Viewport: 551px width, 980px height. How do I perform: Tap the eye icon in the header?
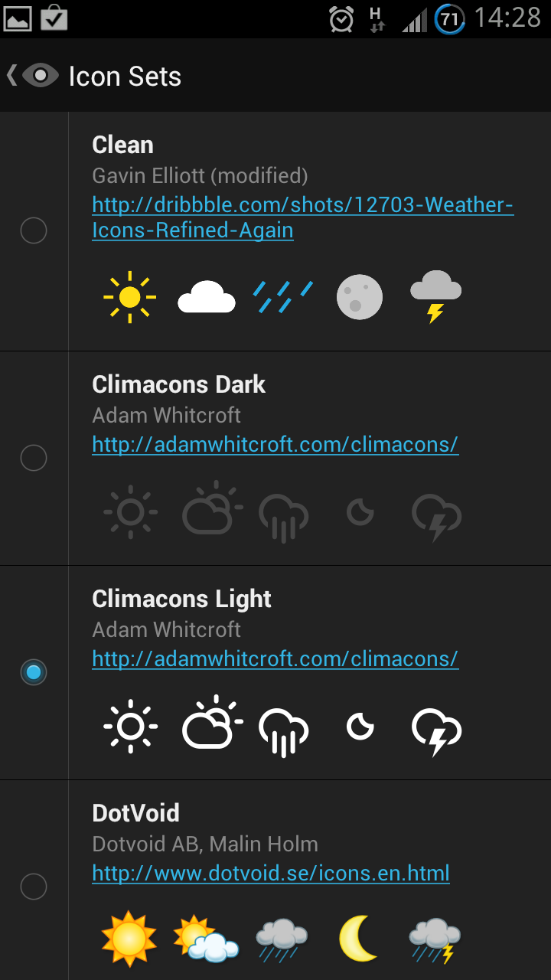(x=41, y=75)
